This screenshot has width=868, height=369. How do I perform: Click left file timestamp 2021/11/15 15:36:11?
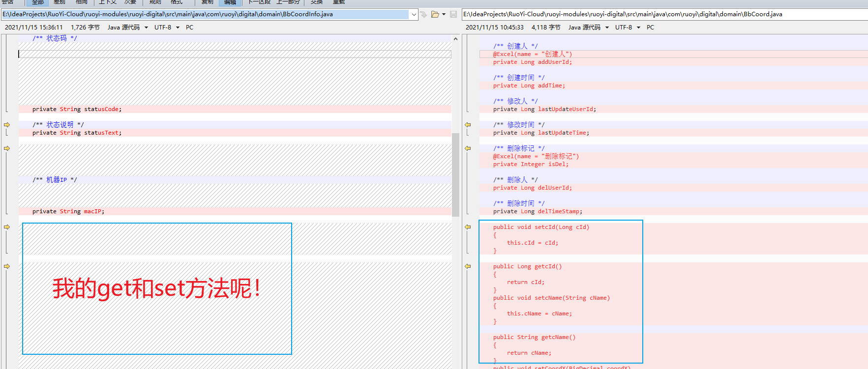pyautogui.click(x=34, y=28)
